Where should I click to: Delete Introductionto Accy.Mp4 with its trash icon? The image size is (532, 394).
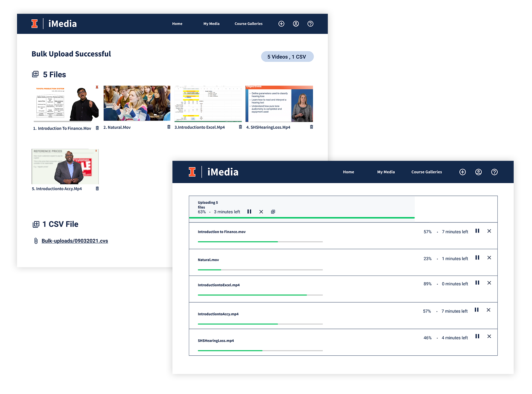(97, 189)
